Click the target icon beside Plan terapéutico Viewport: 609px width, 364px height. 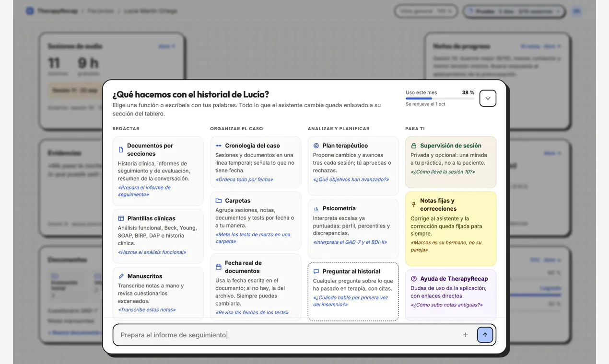click(316, 146)
